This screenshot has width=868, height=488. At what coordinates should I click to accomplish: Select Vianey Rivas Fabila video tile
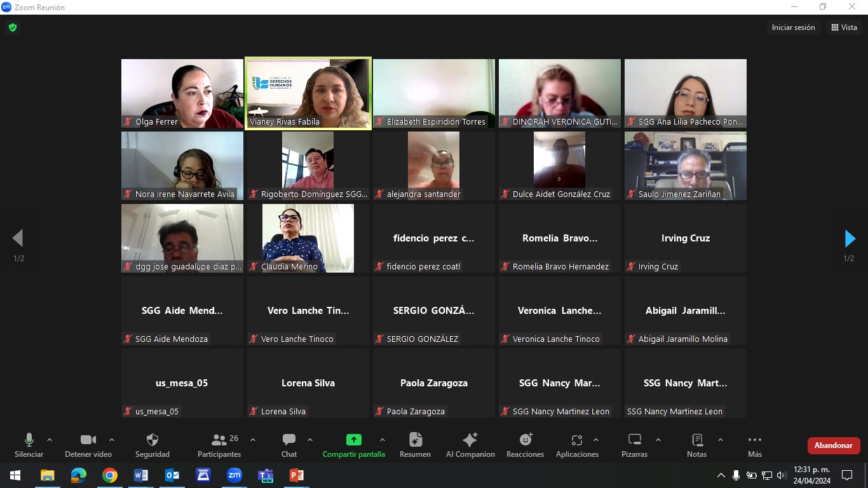[308, 93]
